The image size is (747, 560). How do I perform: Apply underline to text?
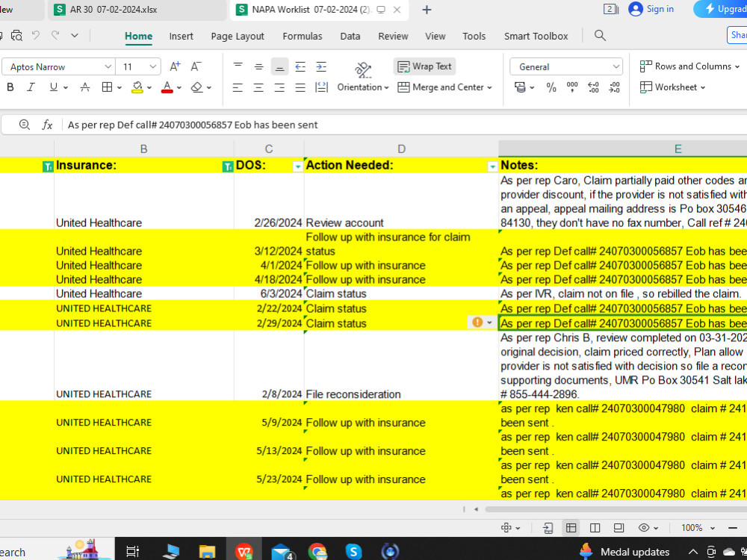pos(53,87)
